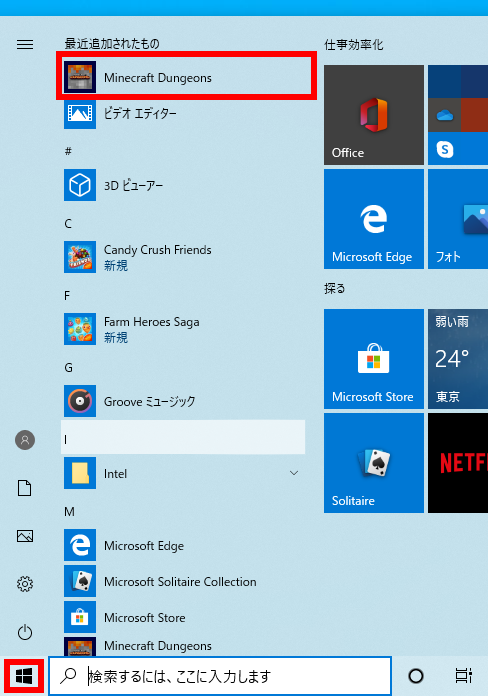Open the Microsoft Store tile

374,359
